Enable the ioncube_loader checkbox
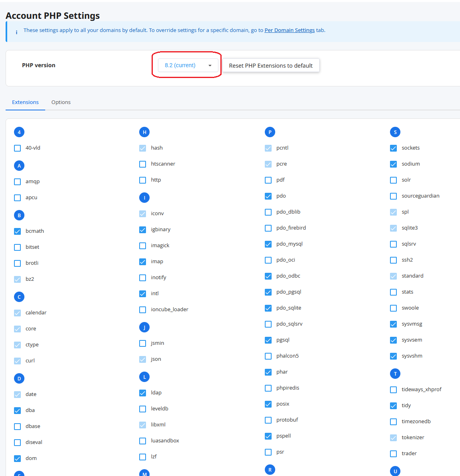This screenshot has height=476, width=460. [x=142, y=310]
